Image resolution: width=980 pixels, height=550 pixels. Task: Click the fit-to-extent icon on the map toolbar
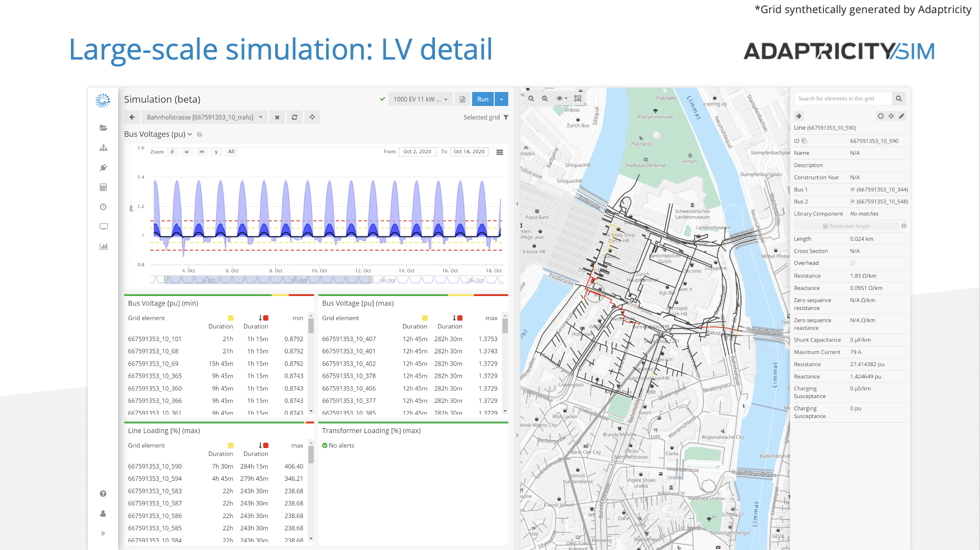coord(578,99)
